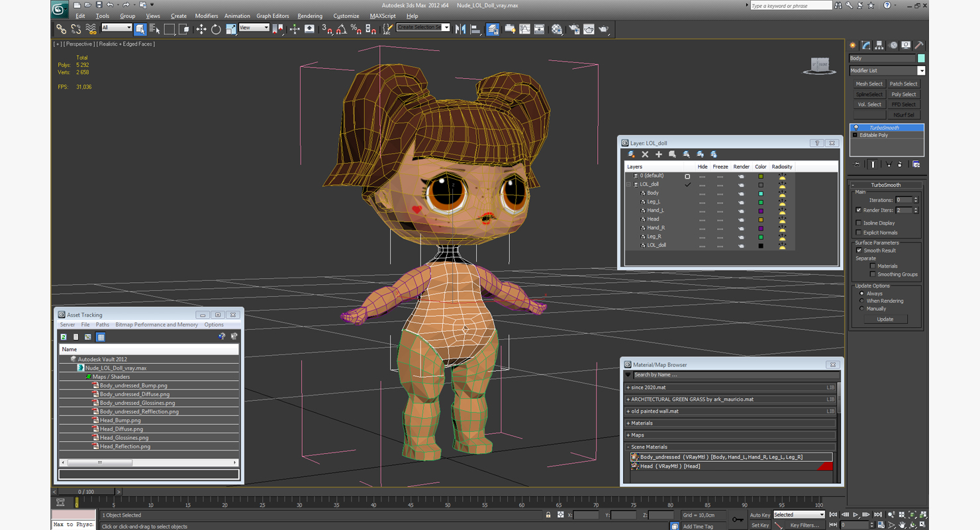980x530 pixels.
Task: Open Bitmap Performance and Memory menu
Action: 156,325
